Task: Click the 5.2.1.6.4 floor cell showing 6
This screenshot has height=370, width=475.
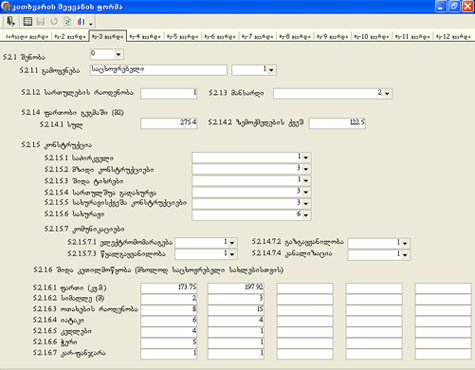Action: [169, 321]
